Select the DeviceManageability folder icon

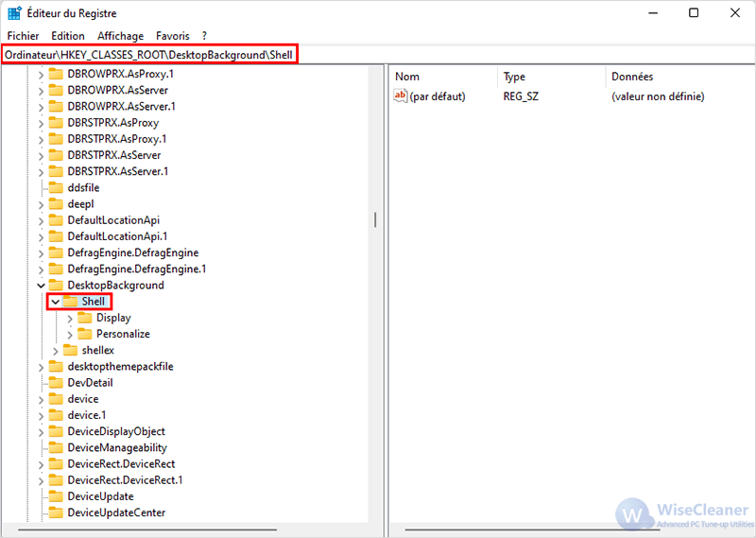(56, 447)
